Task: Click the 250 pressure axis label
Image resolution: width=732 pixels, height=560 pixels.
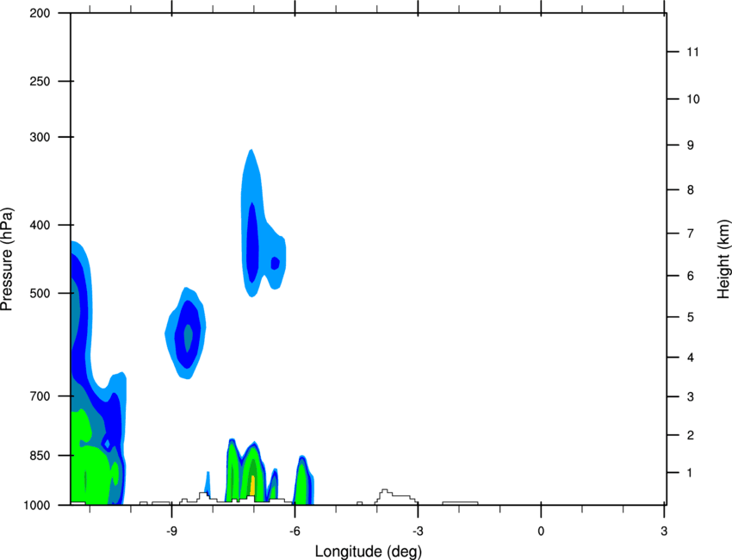Action: pos(40,81)
